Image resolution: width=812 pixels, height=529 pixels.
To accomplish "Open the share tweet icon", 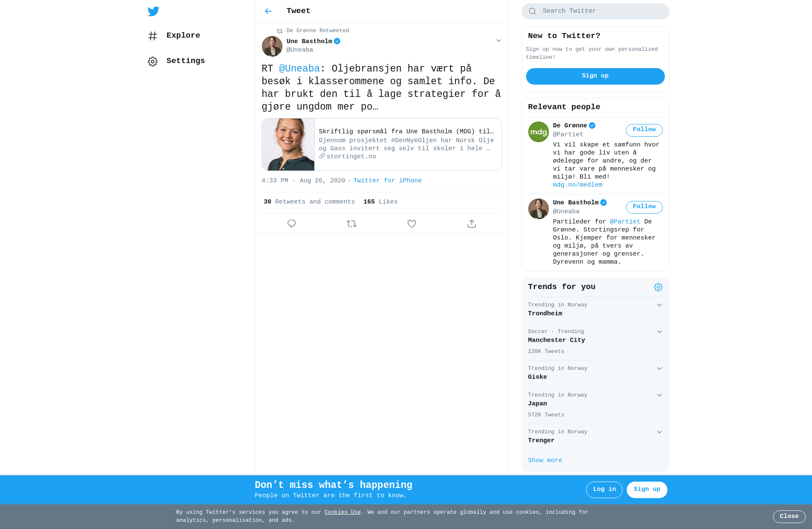I will pos(472,223).
